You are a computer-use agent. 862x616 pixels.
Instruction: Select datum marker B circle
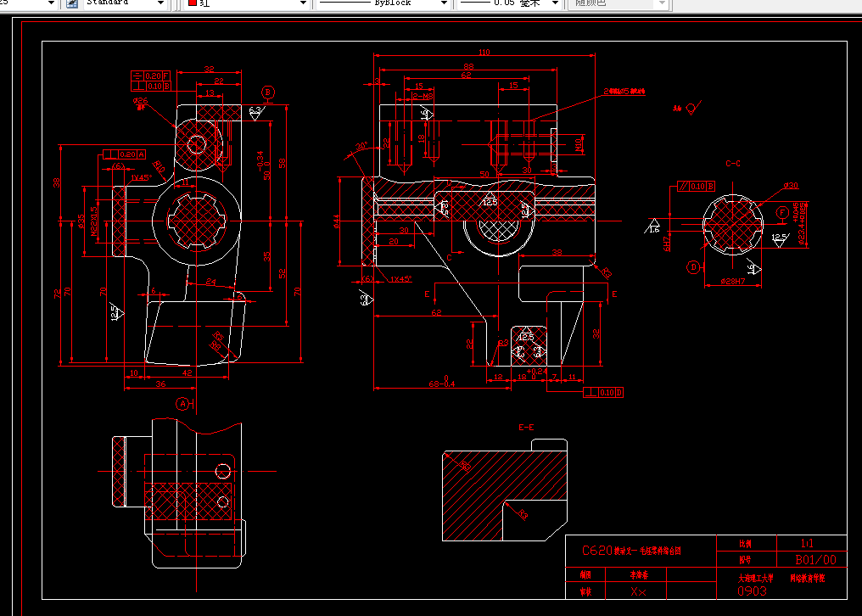(x=268, y=92)
